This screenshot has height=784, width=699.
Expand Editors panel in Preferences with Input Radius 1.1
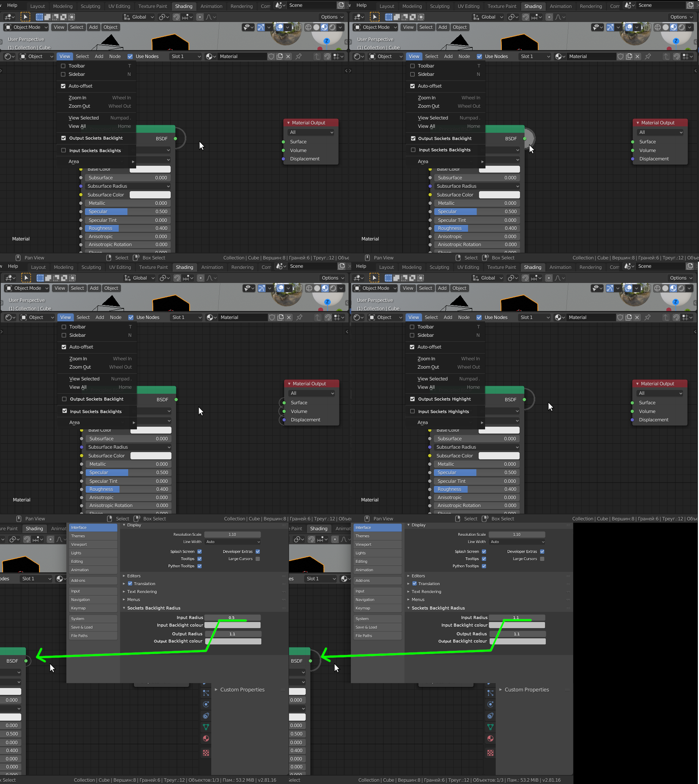tap(418, 576)
